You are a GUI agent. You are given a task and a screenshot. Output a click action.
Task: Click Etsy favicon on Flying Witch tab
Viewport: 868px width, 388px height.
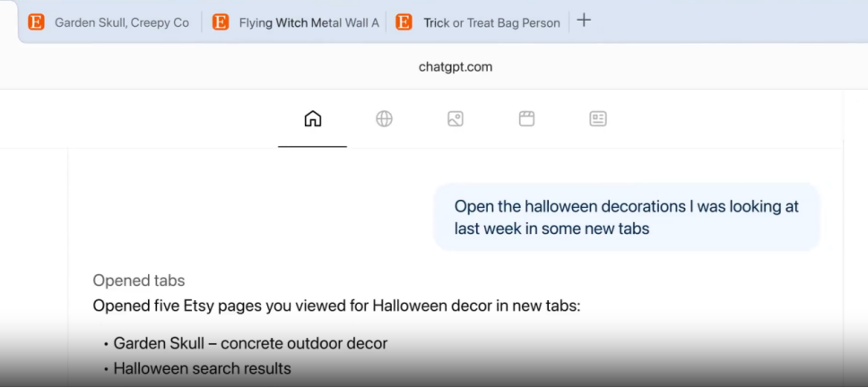click(221, 22)
